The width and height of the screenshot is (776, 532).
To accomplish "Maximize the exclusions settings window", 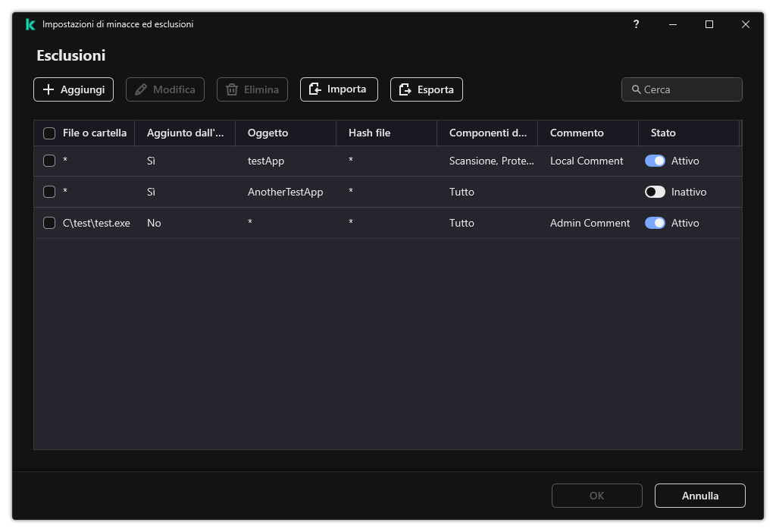I will click(x=709, y=24).
